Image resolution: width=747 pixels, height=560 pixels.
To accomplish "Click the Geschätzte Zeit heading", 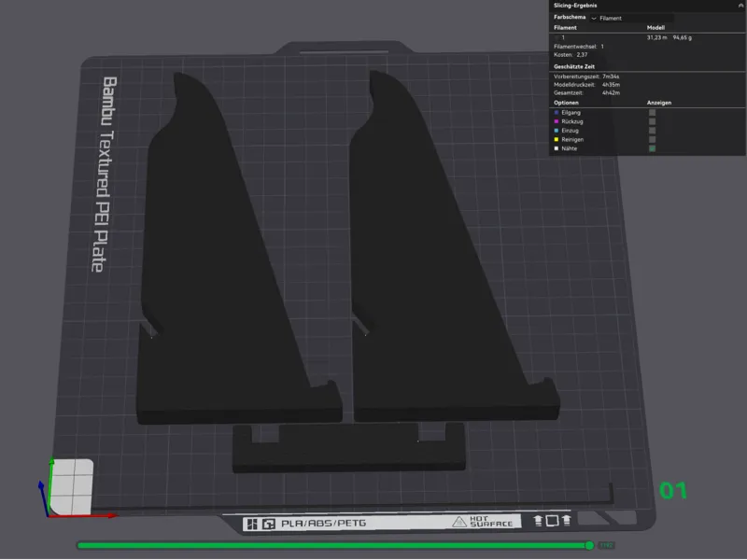I will [574, 66].
